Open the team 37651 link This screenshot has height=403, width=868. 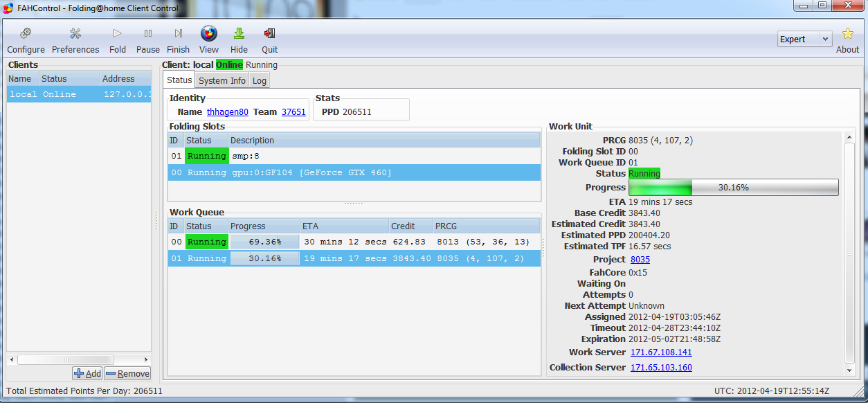point(293,111)
